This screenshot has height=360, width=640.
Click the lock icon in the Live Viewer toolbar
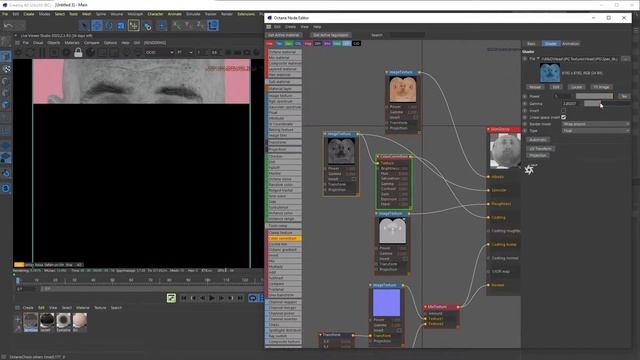point(78,52)
